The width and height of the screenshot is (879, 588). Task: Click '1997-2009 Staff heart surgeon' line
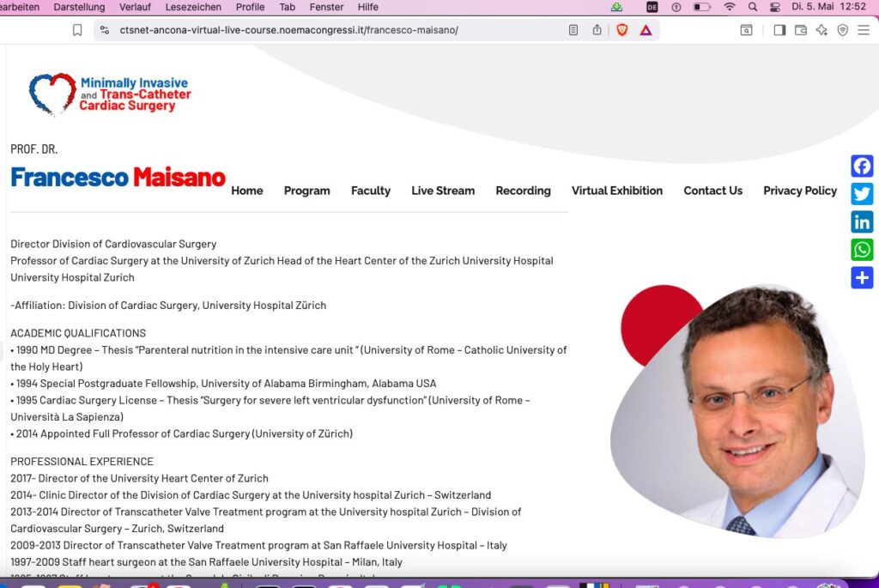[206, 562]
